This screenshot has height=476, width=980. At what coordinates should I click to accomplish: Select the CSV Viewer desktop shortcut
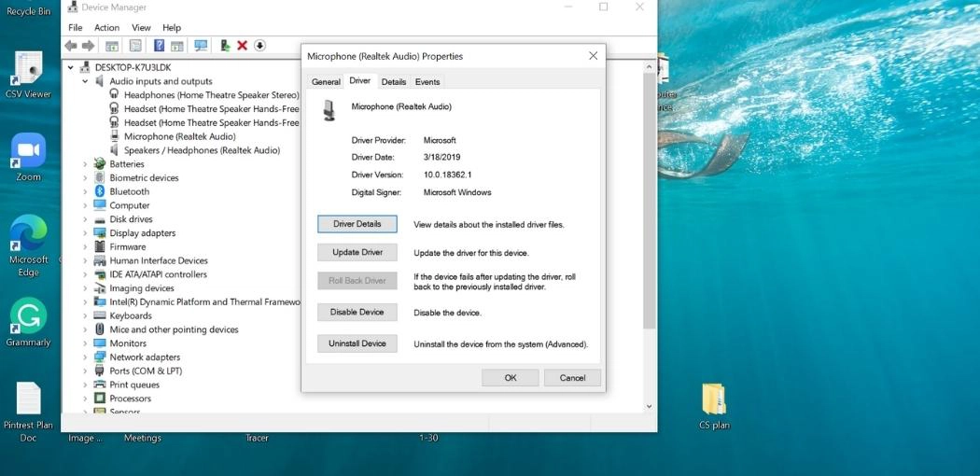tap(28, 75)
